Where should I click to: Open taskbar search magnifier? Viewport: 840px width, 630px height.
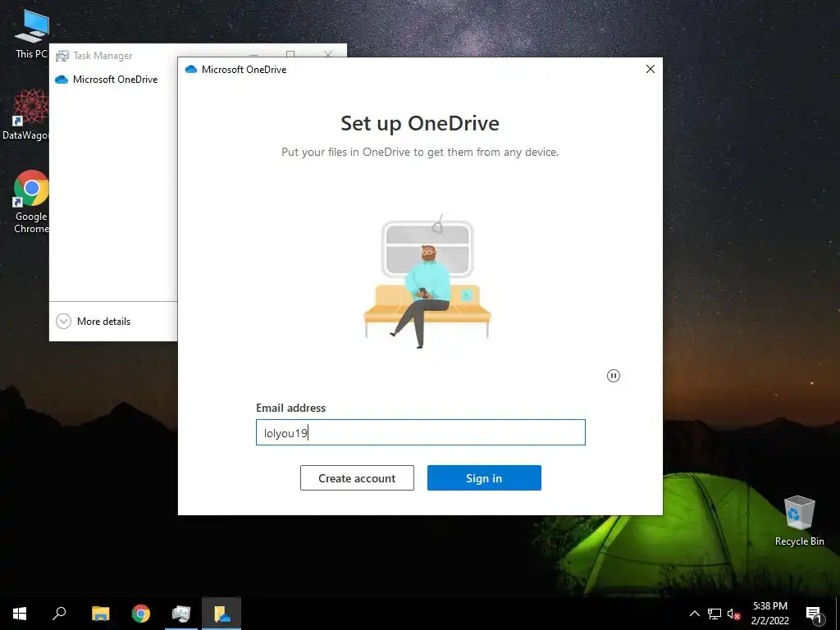(59, 614)
